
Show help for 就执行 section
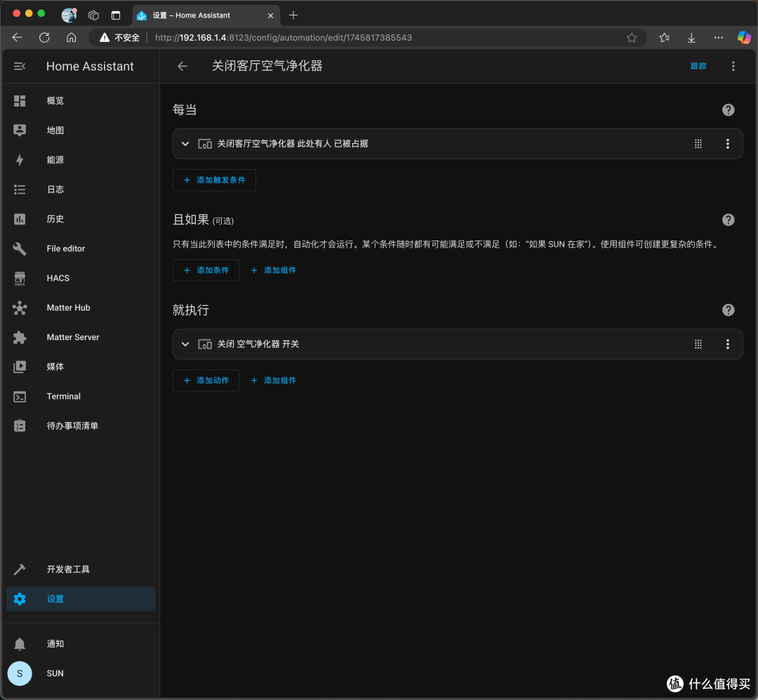[728, 310]
